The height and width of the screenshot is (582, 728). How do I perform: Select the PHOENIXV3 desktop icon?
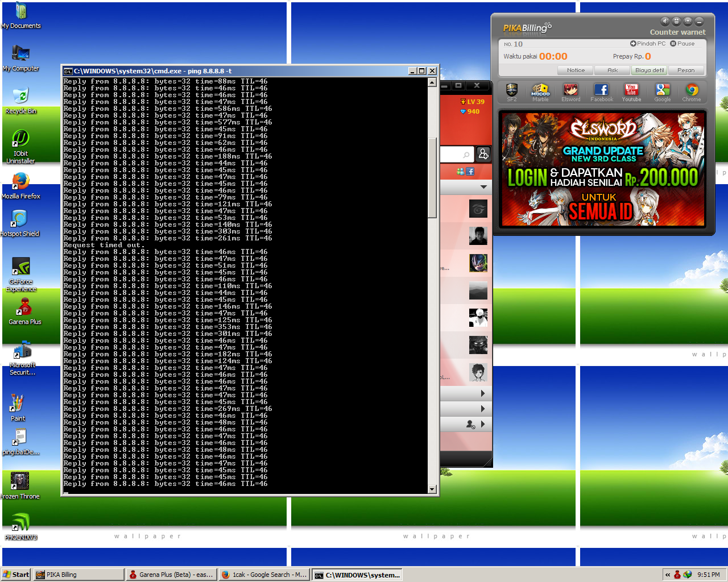click(x=21, y=527)
